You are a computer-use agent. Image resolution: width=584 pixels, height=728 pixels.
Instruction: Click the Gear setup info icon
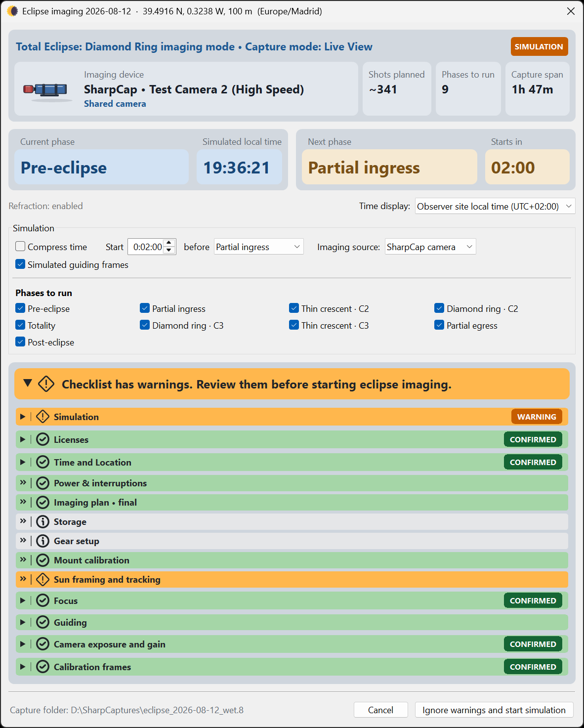(x=43, y=541)
